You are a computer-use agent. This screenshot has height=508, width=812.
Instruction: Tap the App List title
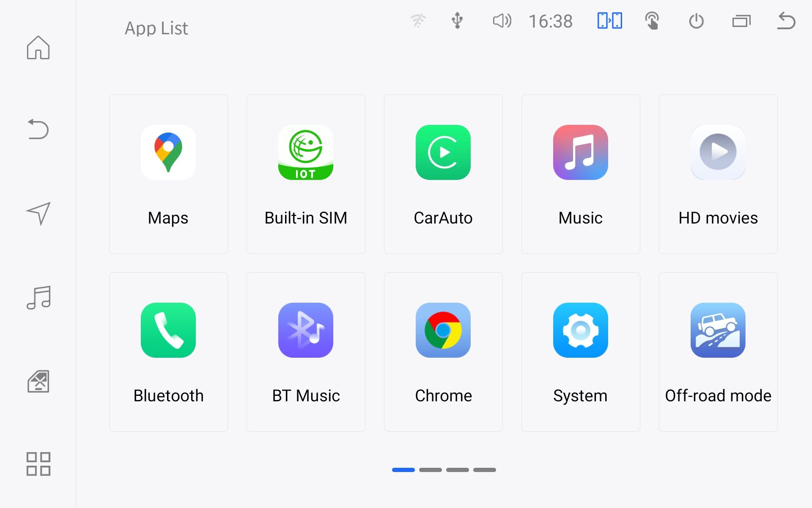[x=156, y=28]
